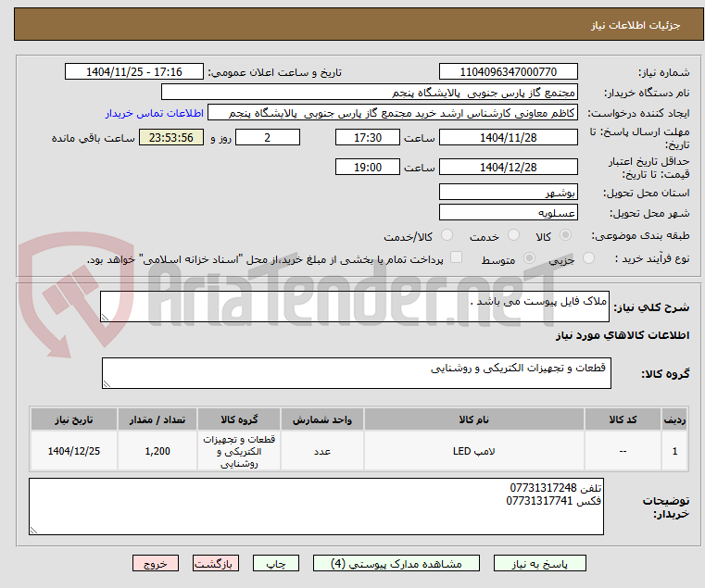Click the ردیف column header
This screenshot has width=705, height=588.
[674, 419]
